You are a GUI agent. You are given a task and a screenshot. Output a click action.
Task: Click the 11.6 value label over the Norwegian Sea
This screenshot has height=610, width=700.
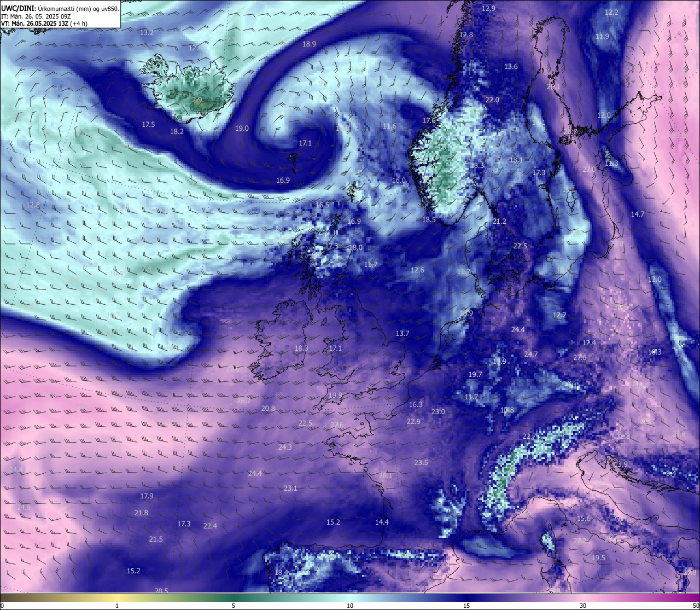point(389,126)
